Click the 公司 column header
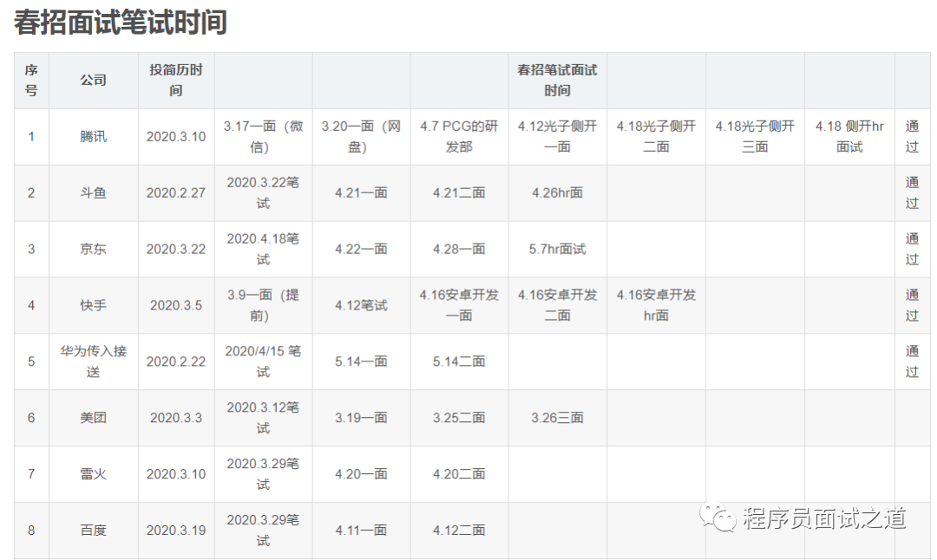 pos(93,80)
